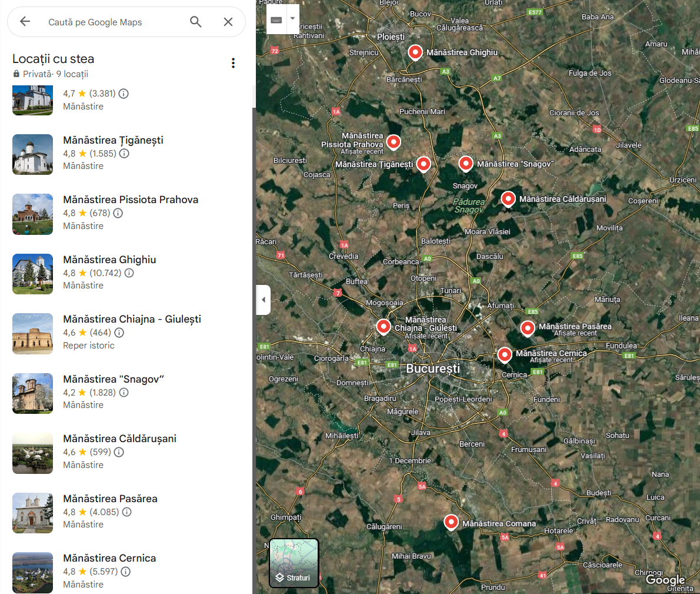Click the Mănăstirea "Snagov" thumbnail image

(x=33, y=393)
